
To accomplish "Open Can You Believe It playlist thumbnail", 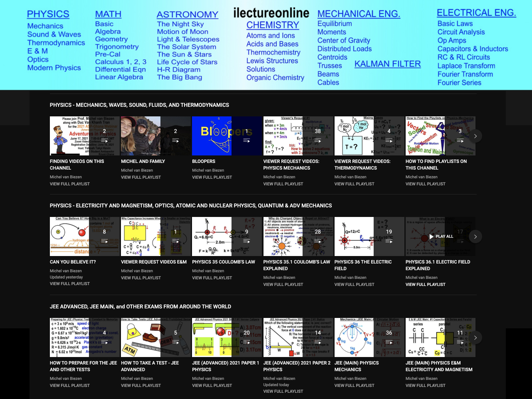I will click(85, 236).
